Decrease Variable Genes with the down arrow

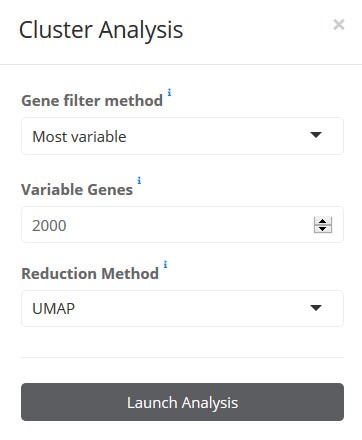323,229
